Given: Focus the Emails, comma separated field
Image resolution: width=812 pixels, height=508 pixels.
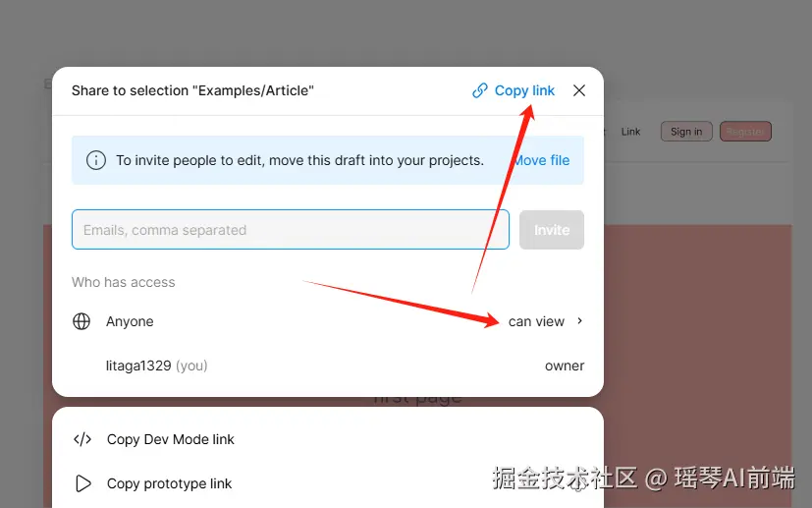Looking at the screenshot, I should pyautogui.click(x=291, y=230).
